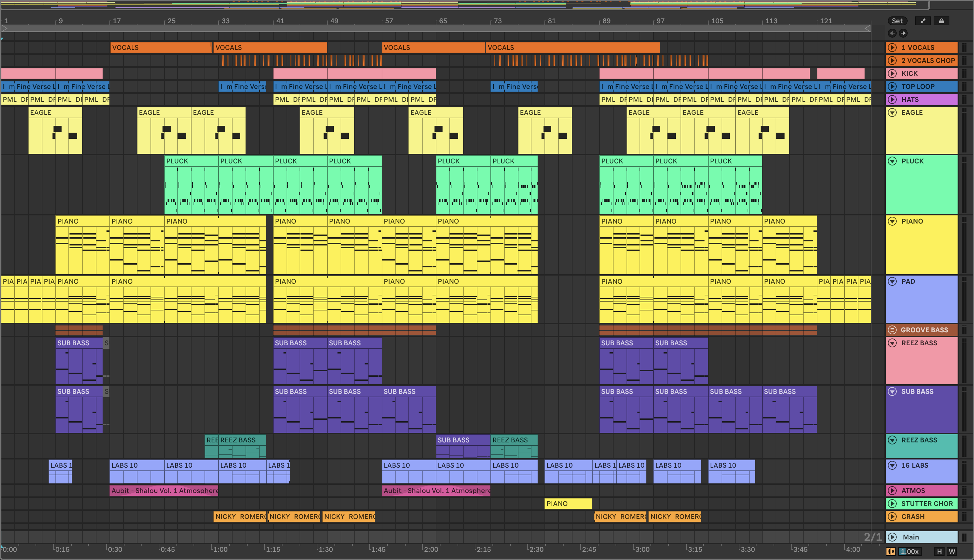Select Aubit Atmosphere clip starting at bar 17
974x560 pixels.
pos(164,491)
